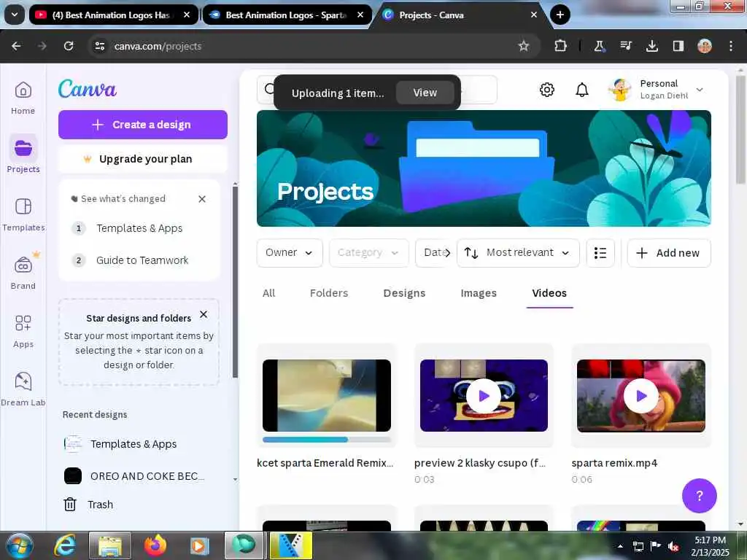Viewport: 747px width, 560px height.
Task: Reload the Canva page
Action: pos(69,46)
